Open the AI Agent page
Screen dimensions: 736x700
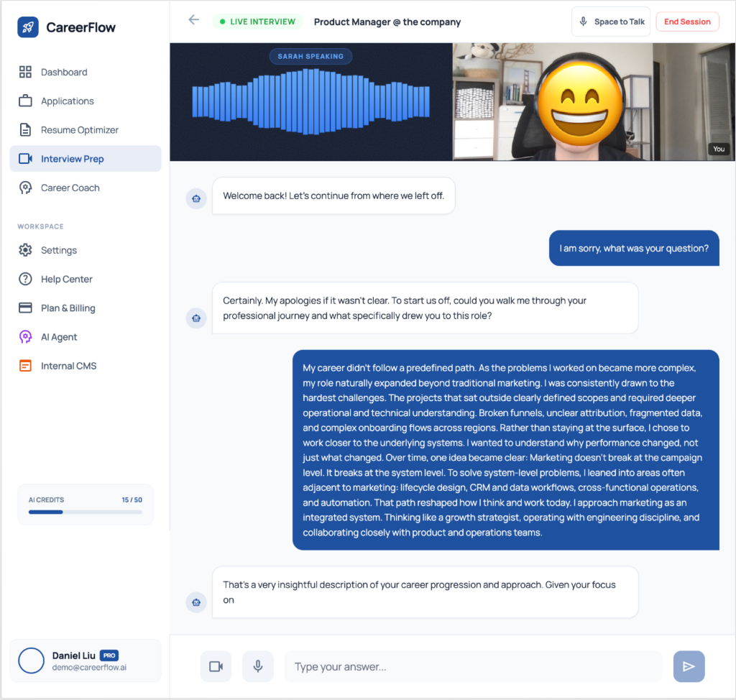pyautogui.click(x=59, y=337)
